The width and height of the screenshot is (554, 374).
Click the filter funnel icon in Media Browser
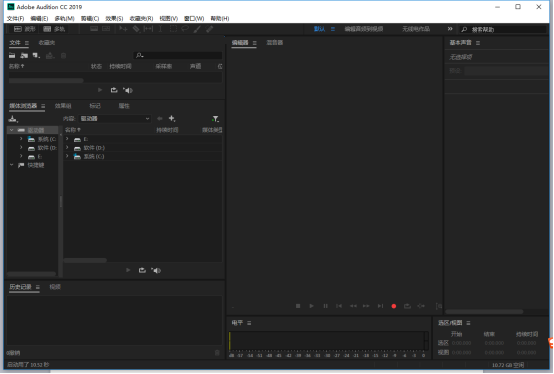215,119
